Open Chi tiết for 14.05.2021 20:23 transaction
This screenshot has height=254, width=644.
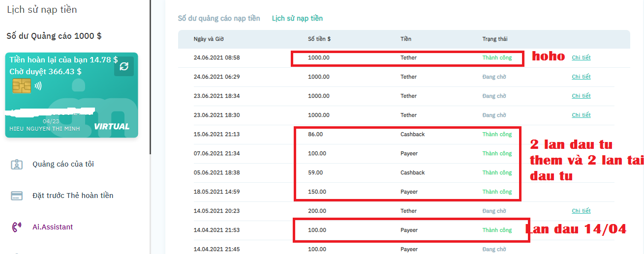click(581, 211)
